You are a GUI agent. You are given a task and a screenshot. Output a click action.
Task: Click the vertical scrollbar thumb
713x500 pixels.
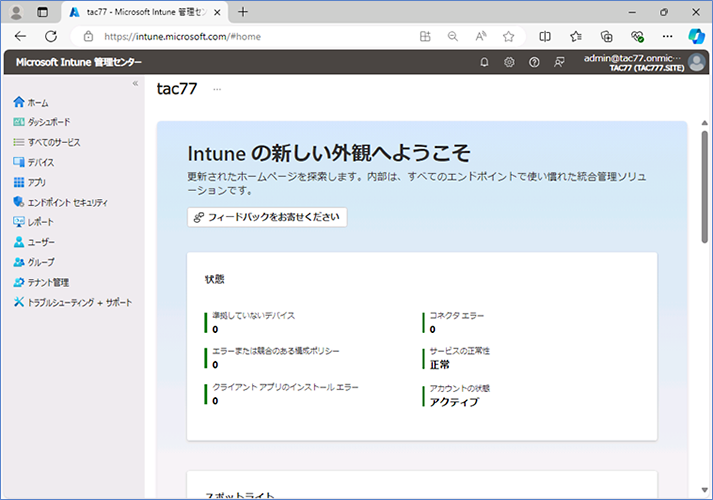click(x=704, y=187)
